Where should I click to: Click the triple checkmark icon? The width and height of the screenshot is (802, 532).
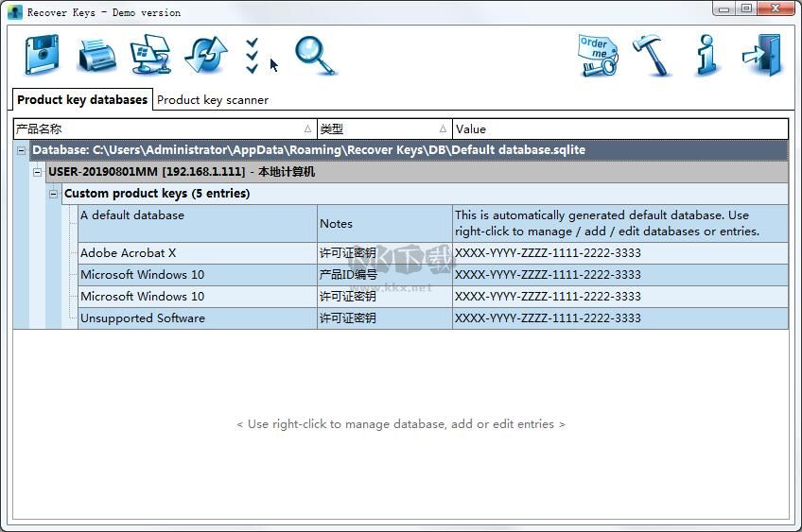(252, 56)
